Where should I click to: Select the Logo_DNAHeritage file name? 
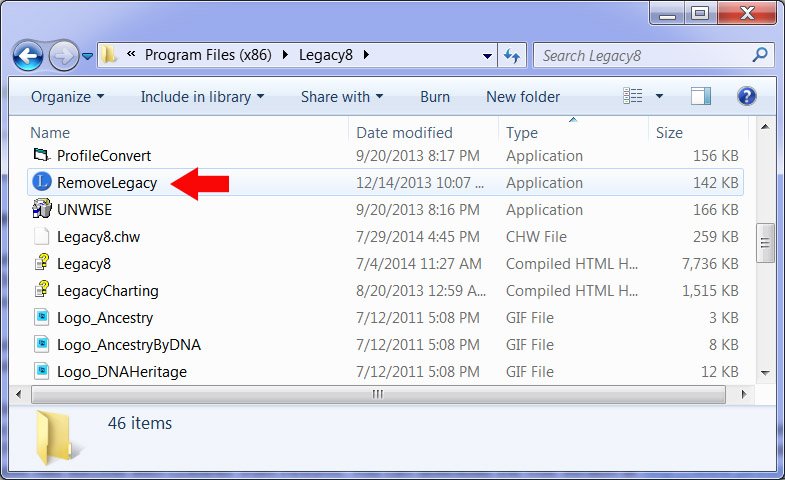pyautogui.click(x=122, y=372)
